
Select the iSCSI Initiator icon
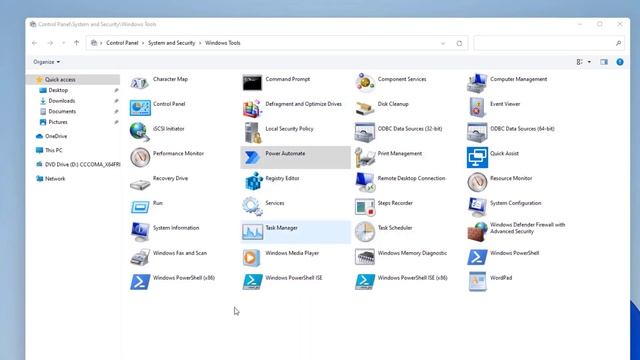tap(140, 132)
